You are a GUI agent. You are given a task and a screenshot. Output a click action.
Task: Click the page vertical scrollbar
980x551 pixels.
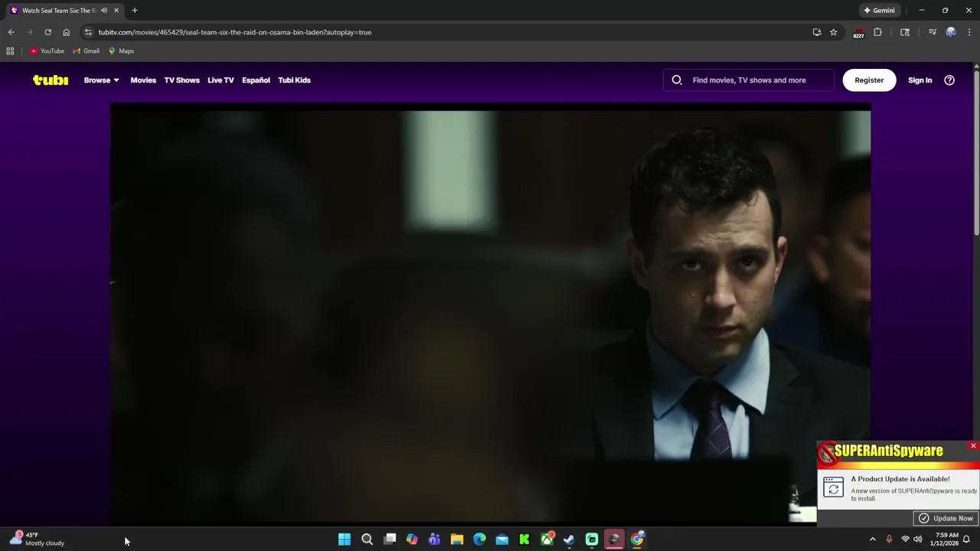976,153
